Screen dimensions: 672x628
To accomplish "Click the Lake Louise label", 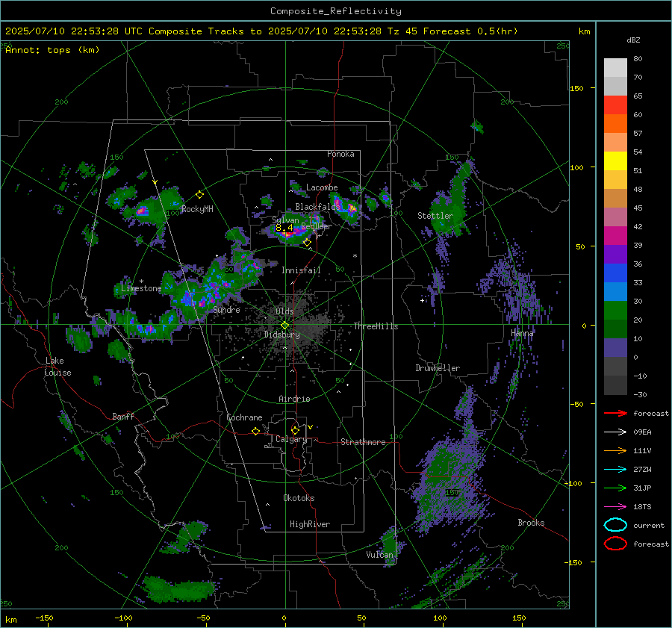I will 57,367.
